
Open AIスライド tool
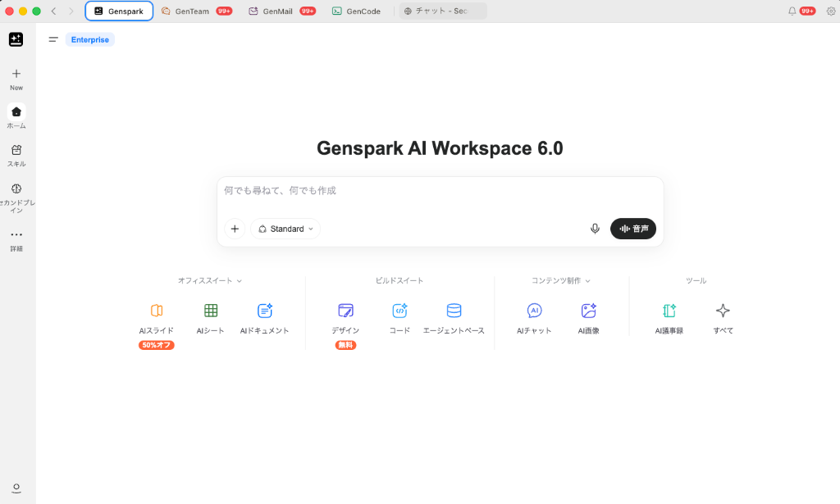pos(157,318)
